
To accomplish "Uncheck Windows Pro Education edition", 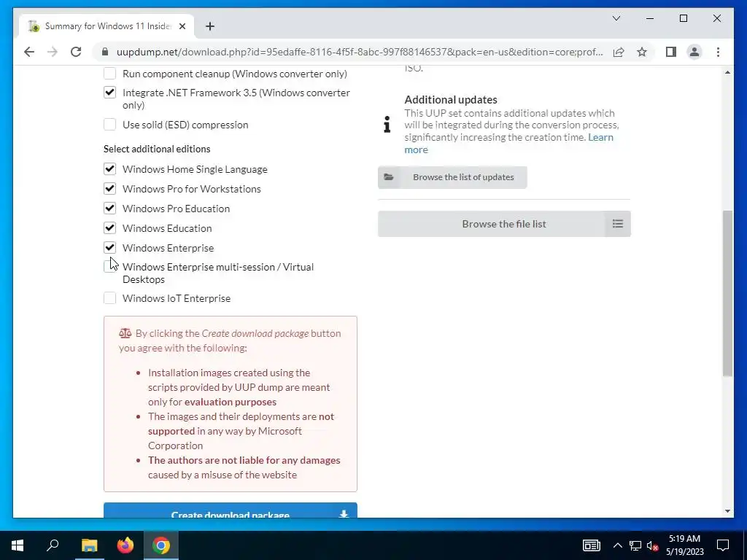I will tap(109, 208).
